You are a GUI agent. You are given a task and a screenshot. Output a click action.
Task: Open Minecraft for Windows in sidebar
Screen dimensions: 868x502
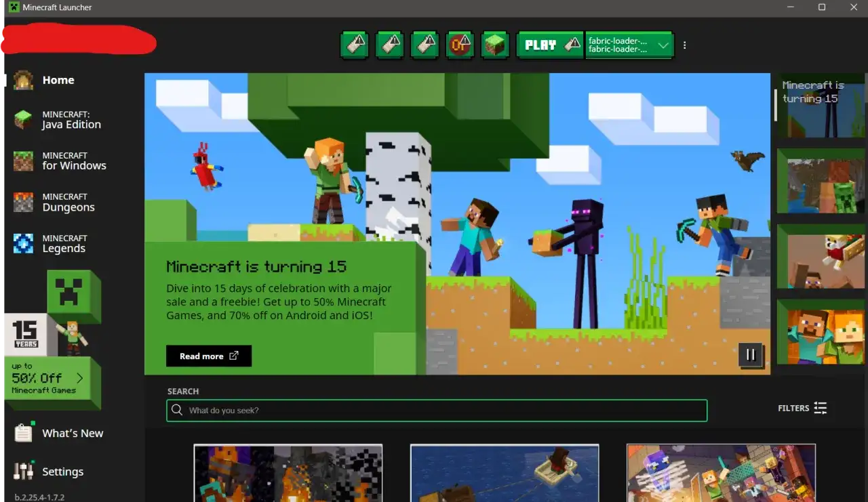click(x=60, y=161)
